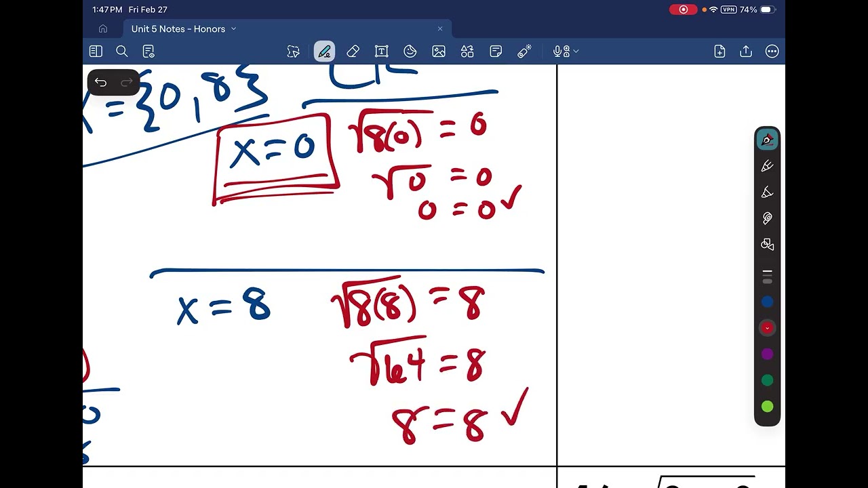The width and height of the screenshot is (868, 488).
Task: Redo the last undone stroke
Action: click(127, 83)
